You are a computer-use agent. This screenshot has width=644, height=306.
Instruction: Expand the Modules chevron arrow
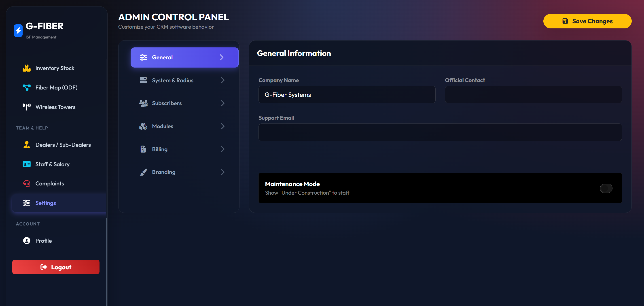click(222, 126)
